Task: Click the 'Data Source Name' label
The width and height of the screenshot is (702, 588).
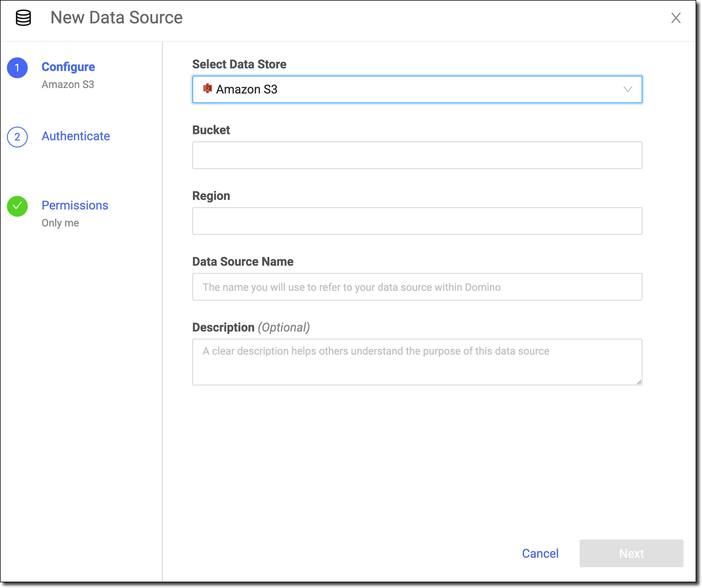Action: pos(243,262)
